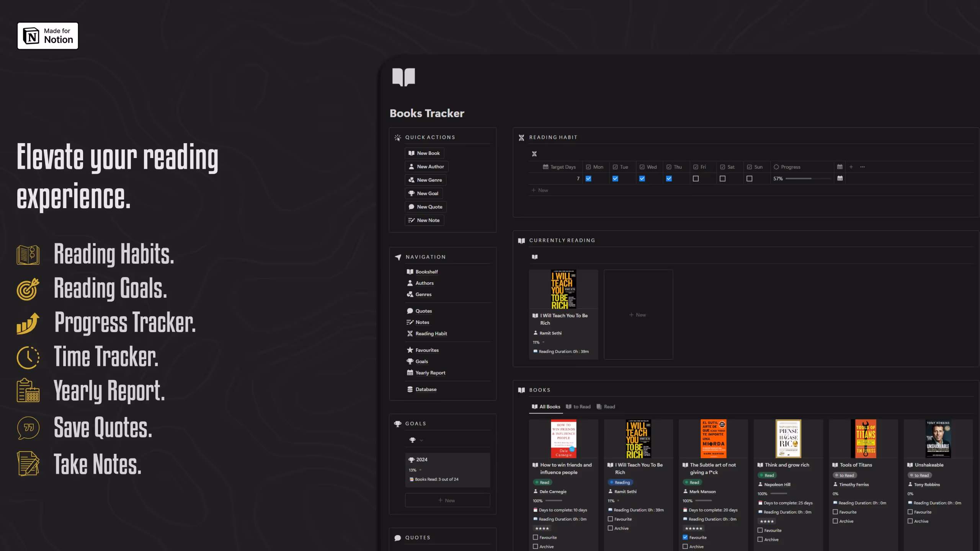The width and height of the screenshot is (980, 551).
Task: Click the New Book quick action button
Action: click(424, 153)
